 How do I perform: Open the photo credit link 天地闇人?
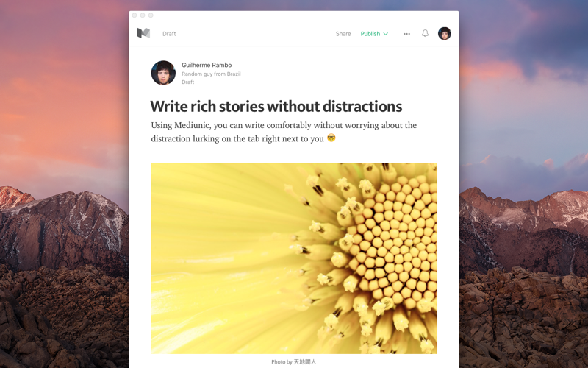coord(305,362)
